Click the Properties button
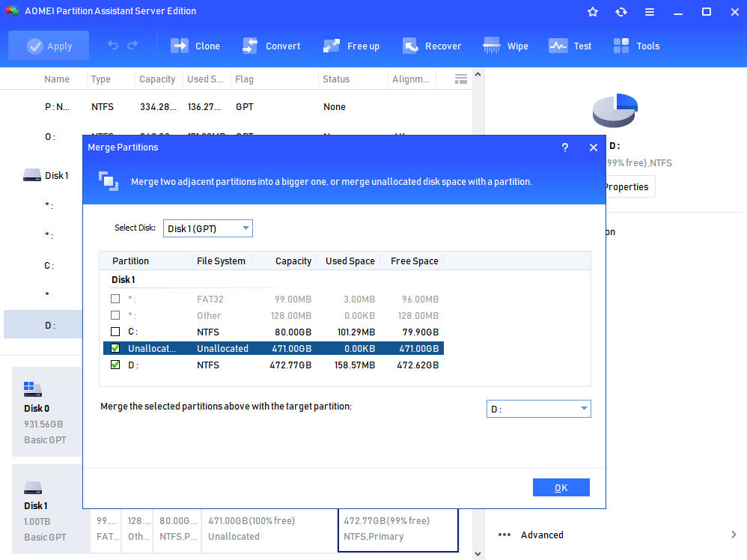 coord(629,187)
